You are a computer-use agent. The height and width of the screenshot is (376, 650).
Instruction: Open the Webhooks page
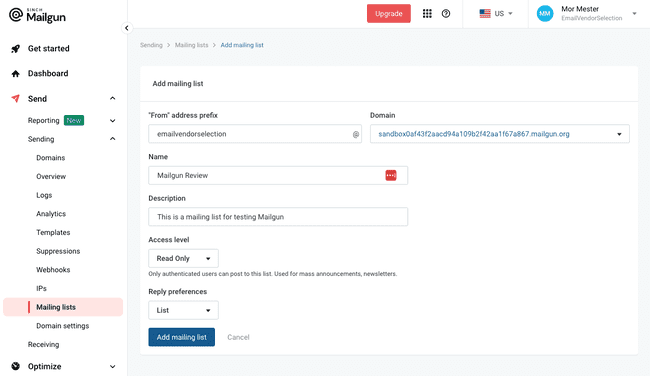click(x=53, y=270)
